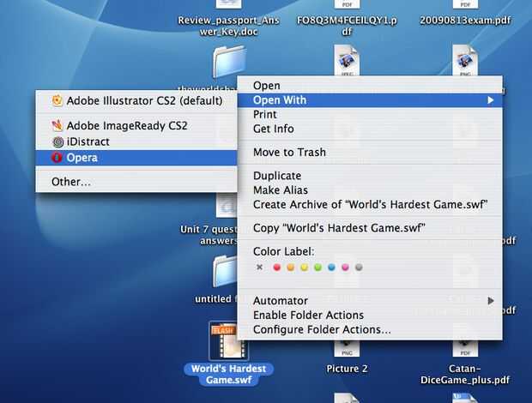
Task: Apply the gray color label
Action: click(x=359, y=268)
